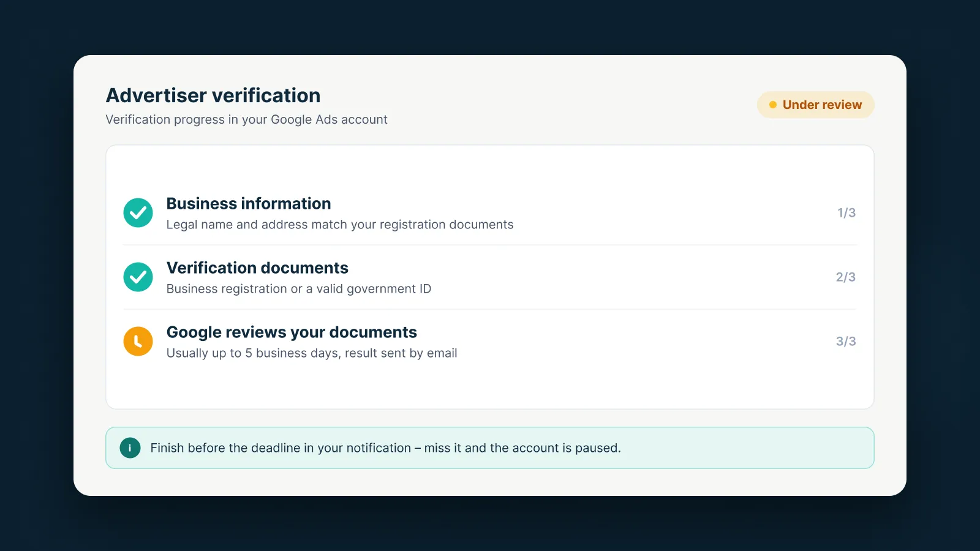
Task: Select the Verification documents step title
Action: (257, 268)
